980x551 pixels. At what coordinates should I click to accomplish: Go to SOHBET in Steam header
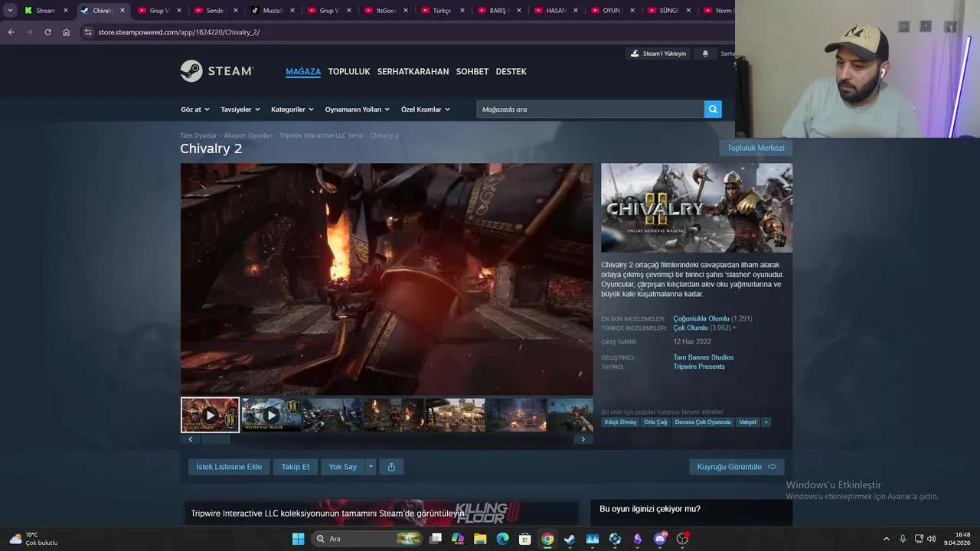(472, 71)
